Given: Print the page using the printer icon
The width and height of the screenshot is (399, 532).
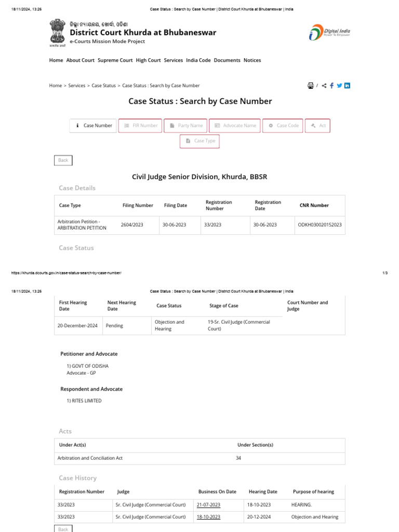Looking at the screenshot, I should click(310, 86).
